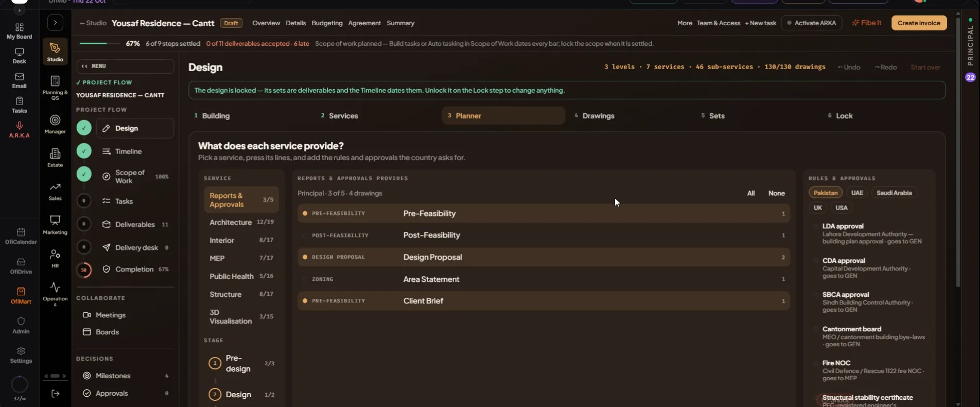Toggle the Pre-Feasibility report row
Image resolution: width=980 pixels, height=407 pixels.
tap(544, 213)
